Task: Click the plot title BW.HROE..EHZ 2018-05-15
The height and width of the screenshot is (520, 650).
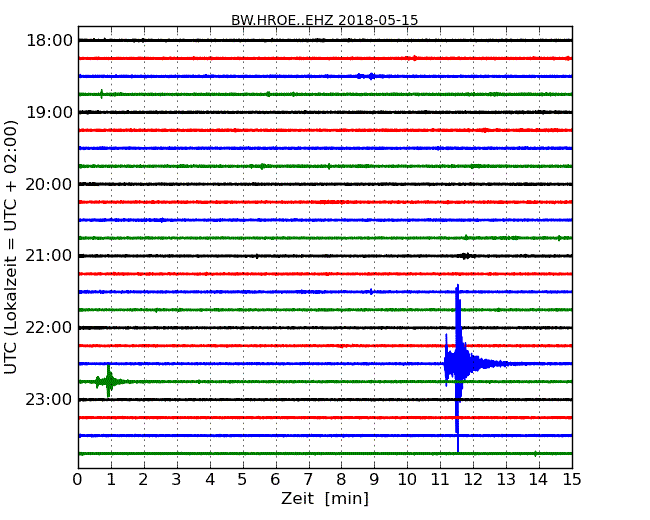Action: [x=324, y=20]
